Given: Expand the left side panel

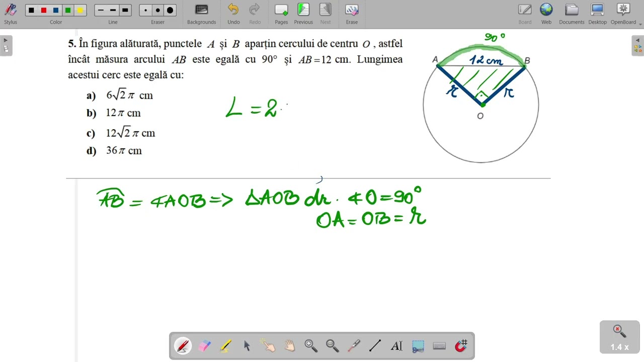Looking at the screenshot, I should click(6, 46).
